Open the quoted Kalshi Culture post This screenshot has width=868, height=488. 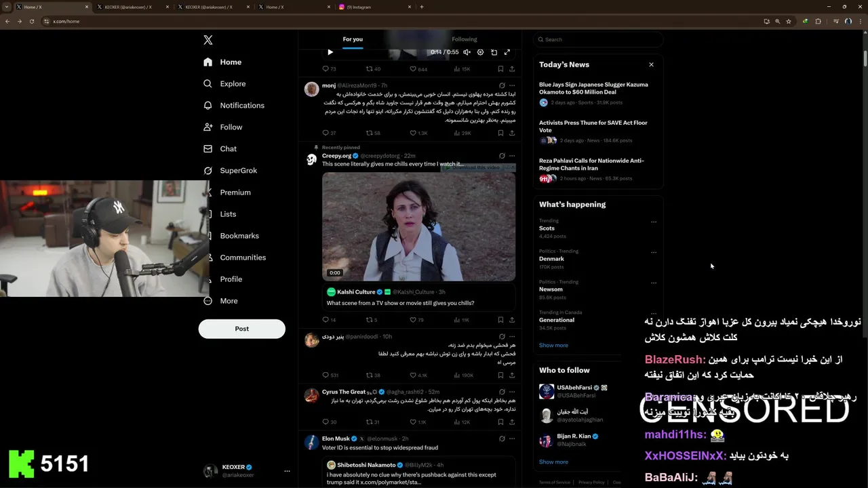coord(418,298)
